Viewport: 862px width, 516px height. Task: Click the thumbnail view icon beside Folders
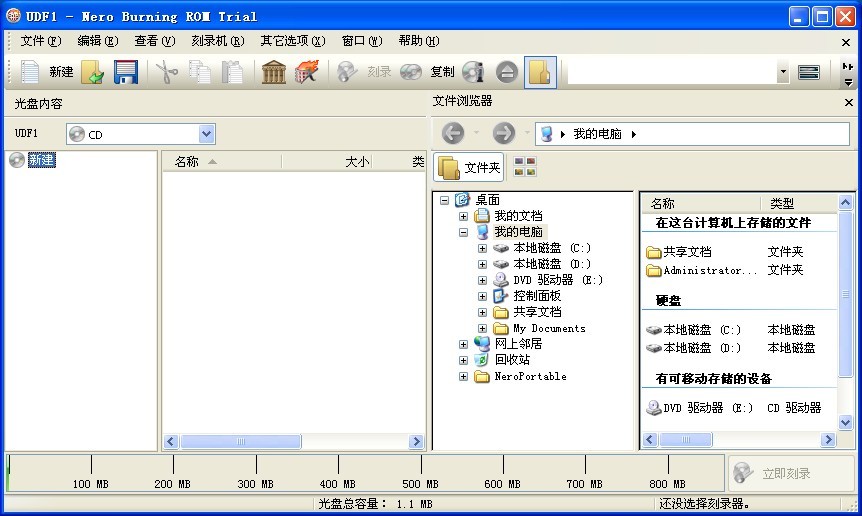[525, 167]
